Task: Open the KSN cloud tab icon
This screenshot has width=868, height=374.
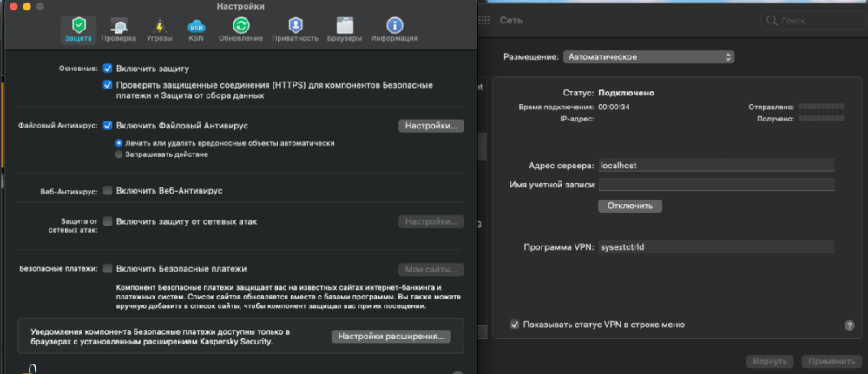Action: [196, 25]
